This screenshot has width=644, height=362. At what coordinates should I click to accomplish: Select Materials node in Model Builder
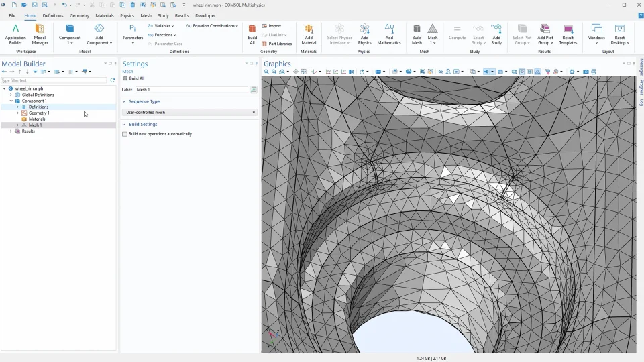click(37, 119)
